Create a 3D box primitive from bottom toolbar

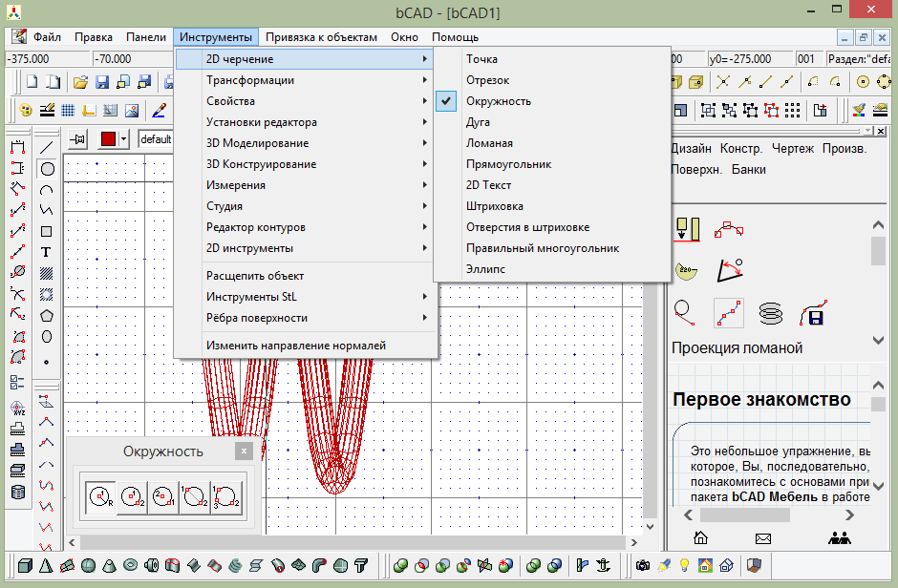(25, 566)
